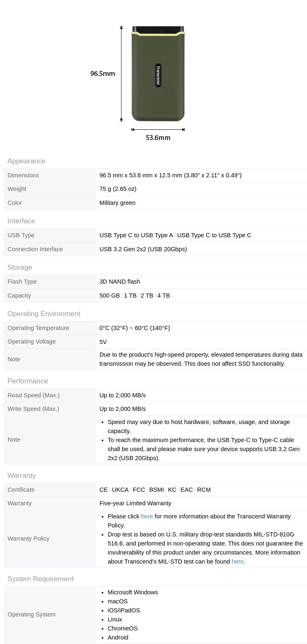Click the ChromeOS list item
307x644 pixels.
pyautogui.click(x=123, y=628)
